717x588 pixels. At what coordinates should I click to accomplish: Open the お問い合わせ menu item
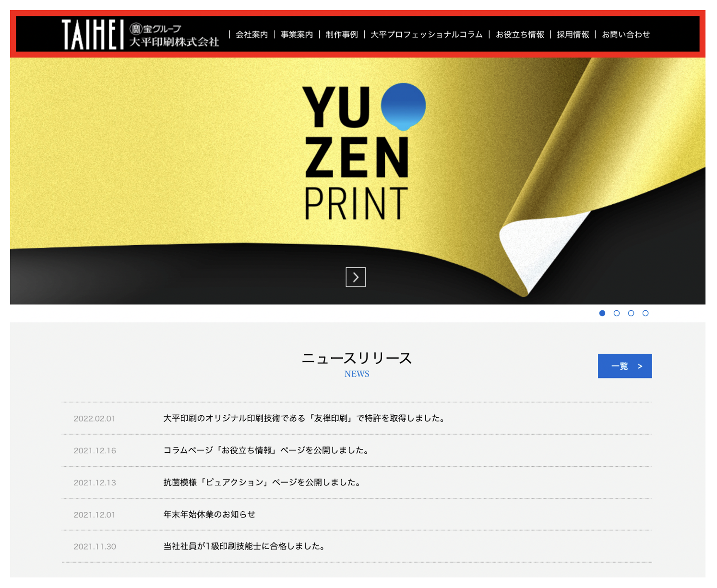pos(626,35)
